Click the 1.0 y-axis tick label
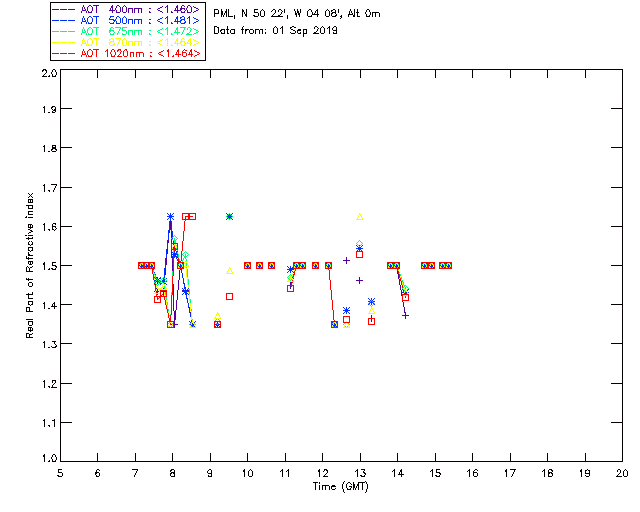640x512 pixels. pos(49,458)
